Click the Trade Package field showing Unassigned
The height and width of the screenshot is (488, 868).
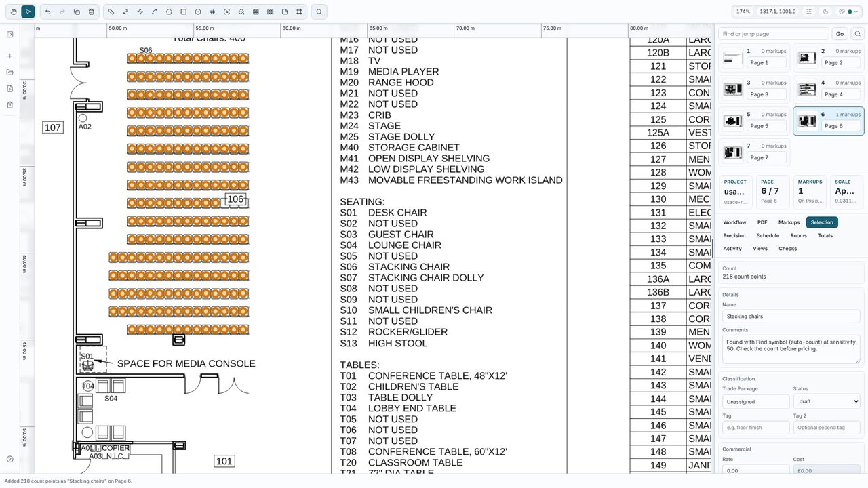pyautogui.click(x=756, y=401)
